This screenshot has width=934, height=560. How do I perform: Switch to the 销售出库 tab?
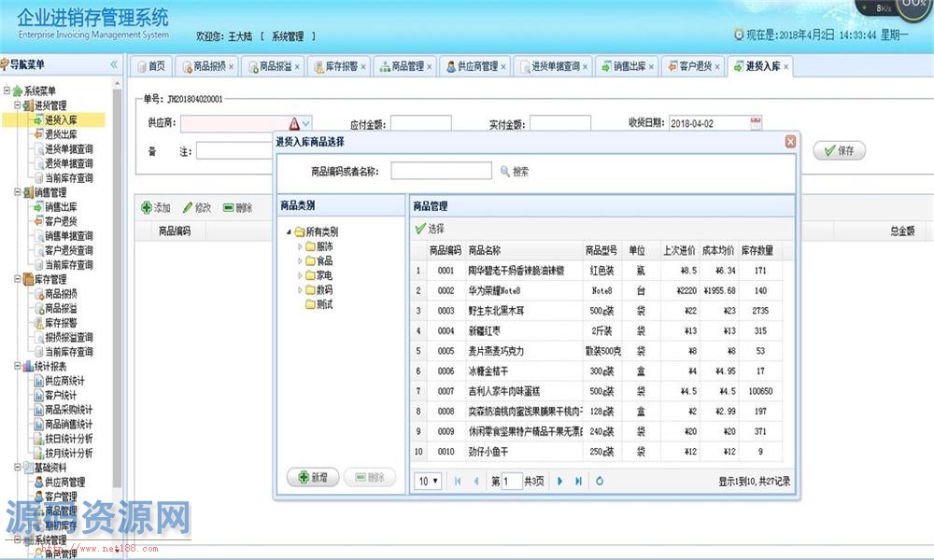pyautogui.click(x=628, y=66)
